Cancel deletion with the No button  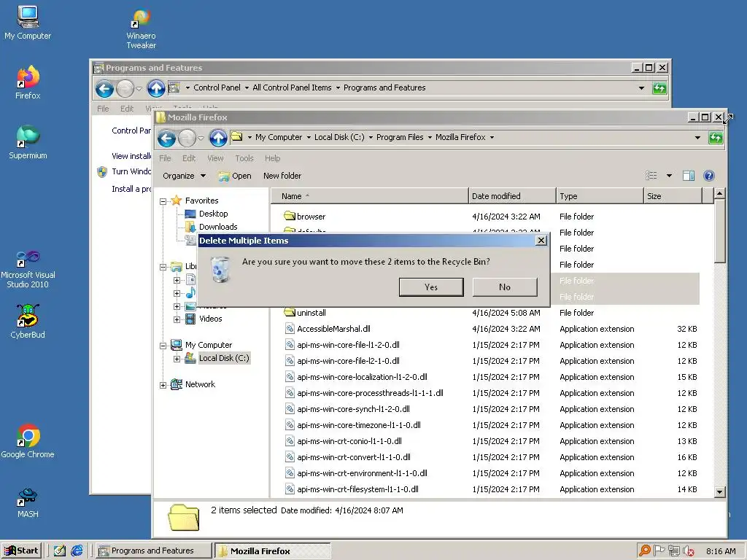505,287
